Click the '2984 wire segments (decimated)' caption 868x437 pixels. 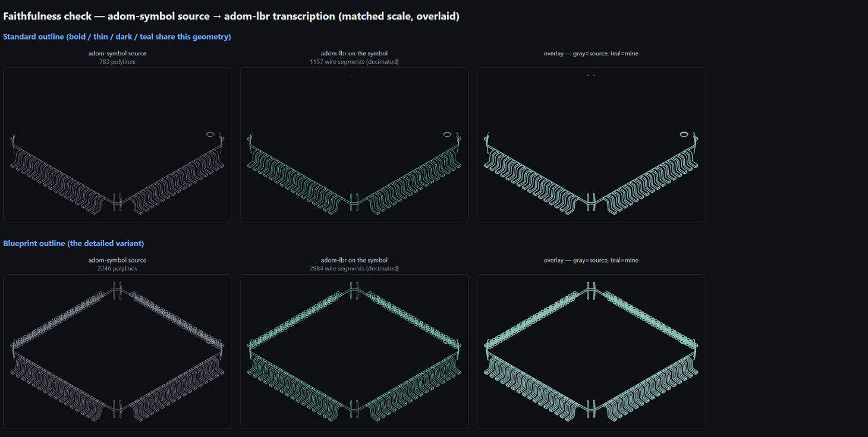[354, 269]
